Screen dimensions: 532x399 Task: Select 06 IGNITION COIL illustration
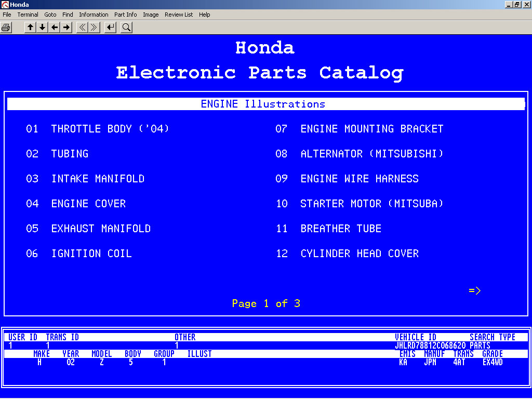point(79,254)
